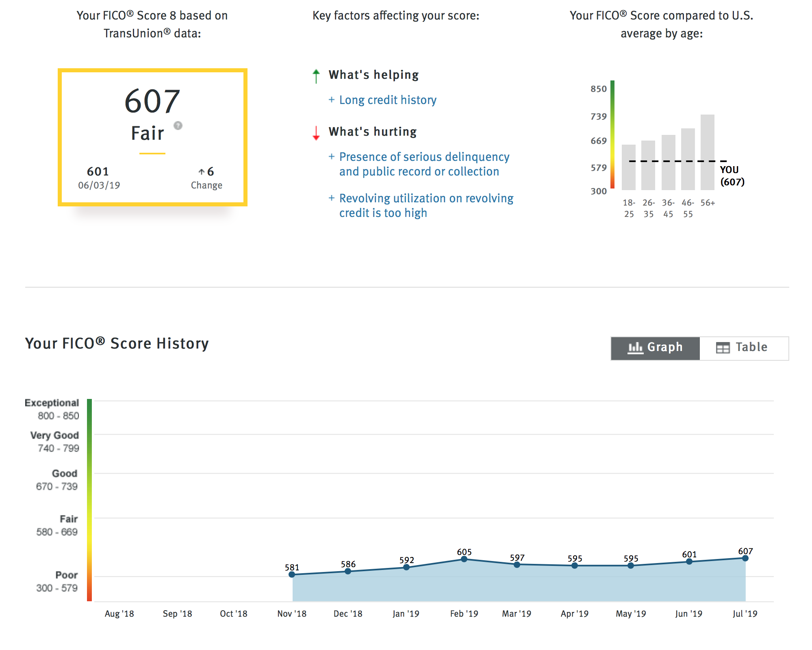The height and width of the screenshot is (650, 812).
Task: Open Revolving utilization is too high link
Action: (426, 206)
